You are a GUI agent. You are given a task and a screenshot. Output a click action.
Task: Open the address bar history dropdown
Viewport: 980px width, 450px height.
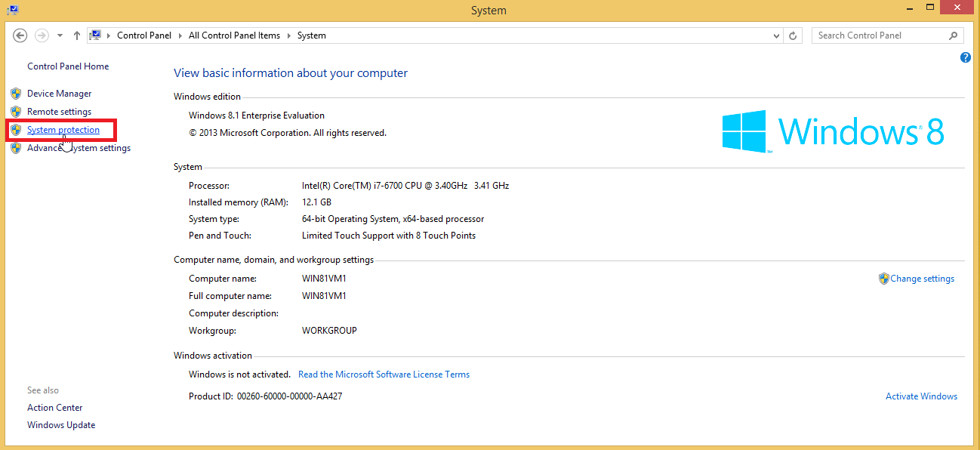(x=777, y=35)
